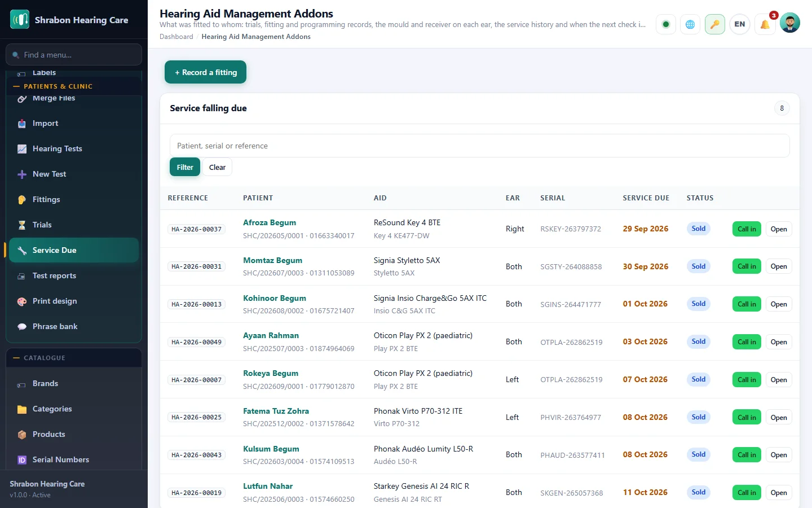Open notifications bell with badge
Image resolution: width=812 pixels, height=508 pixels.
pyautogui.click(x=765, y=24)
